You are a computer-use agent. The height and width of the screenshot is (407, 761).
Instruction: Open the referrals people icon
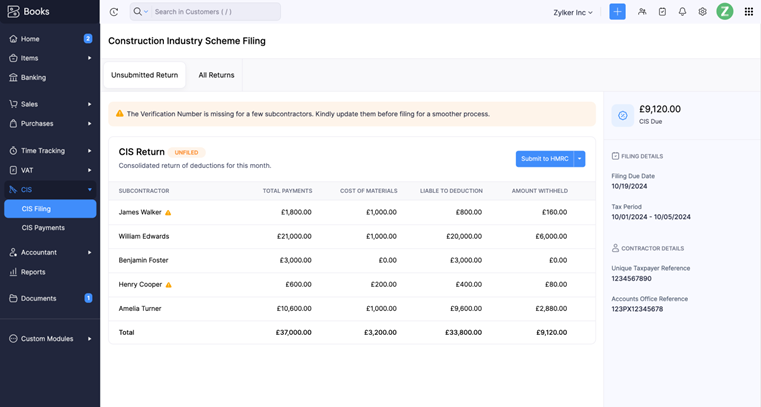(x=642, y=12)
